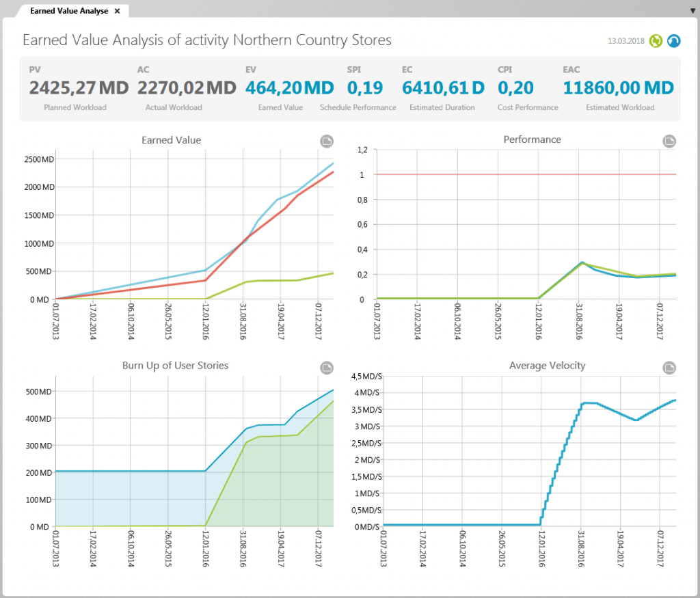Click the EC Estimated Duration tile
The width and height of the screenshot is (700, 598).
click(x=443, y=87)
